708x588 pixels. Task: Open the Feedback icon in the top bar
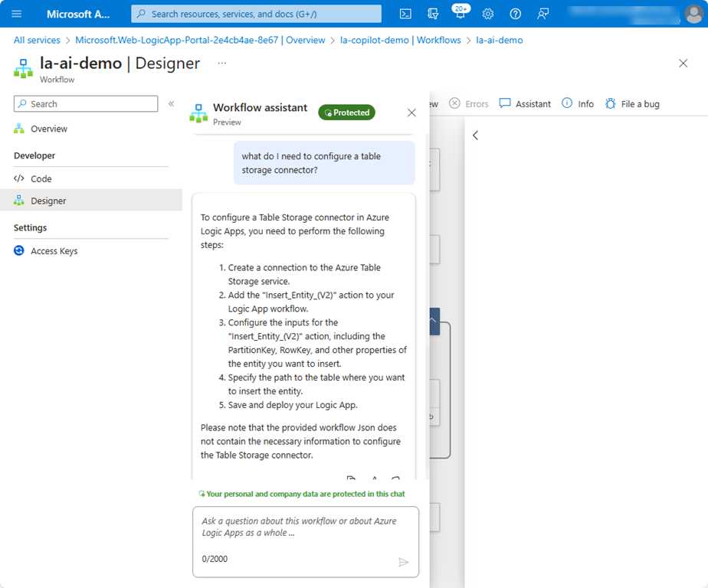(543, 14)
